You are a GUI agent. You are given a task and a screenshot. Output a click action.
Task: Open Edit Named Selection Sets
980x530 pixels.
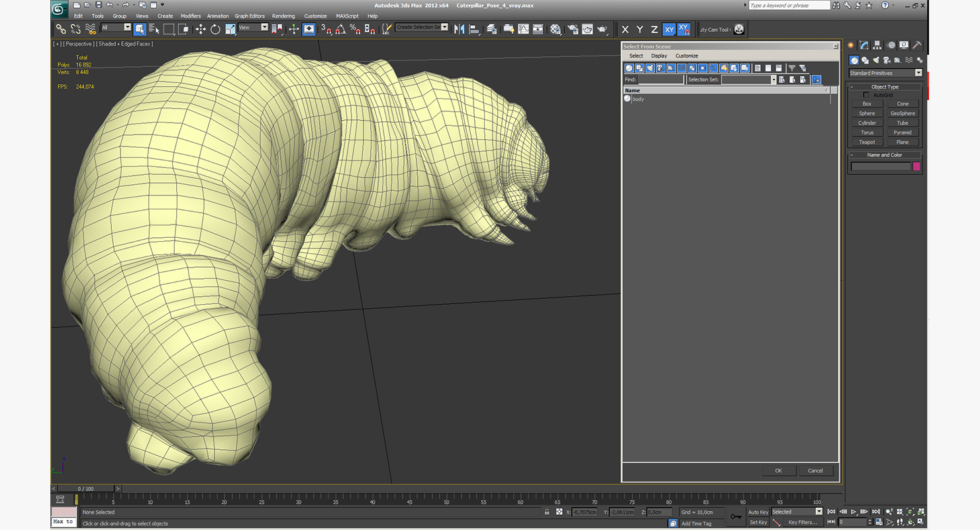pyautogui.click(x=387, y=29)
